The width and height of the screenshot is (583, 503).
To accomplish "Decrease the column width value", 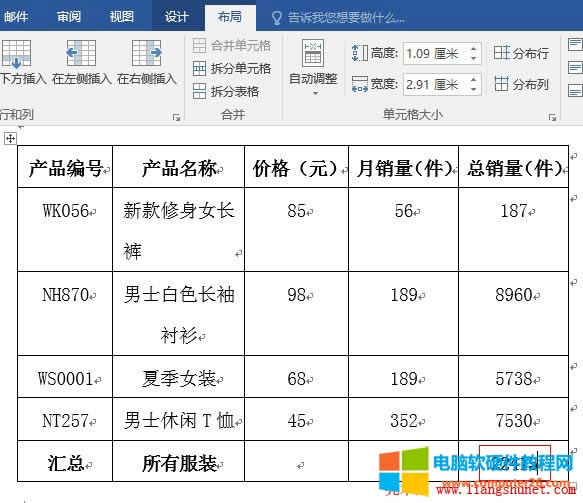I will pyautogui.click(x=473, y=89).
